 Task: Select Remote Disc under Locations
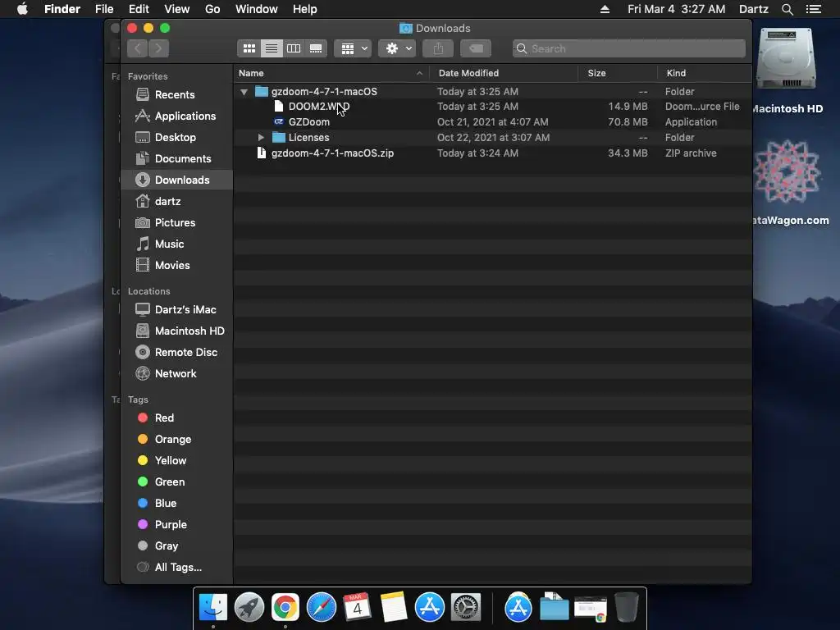click(x=177, y=353)
